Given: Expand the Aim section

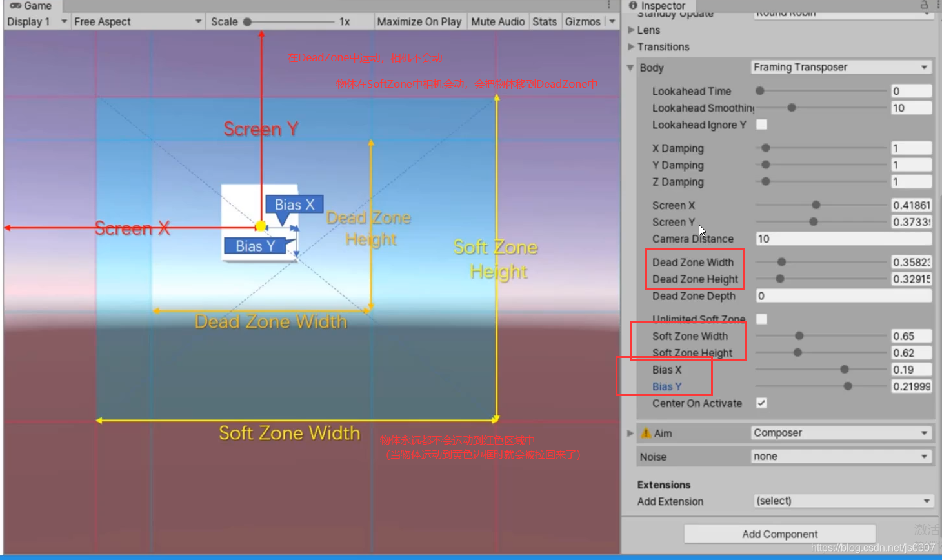Looking at the screenshot, I should 630,433.
